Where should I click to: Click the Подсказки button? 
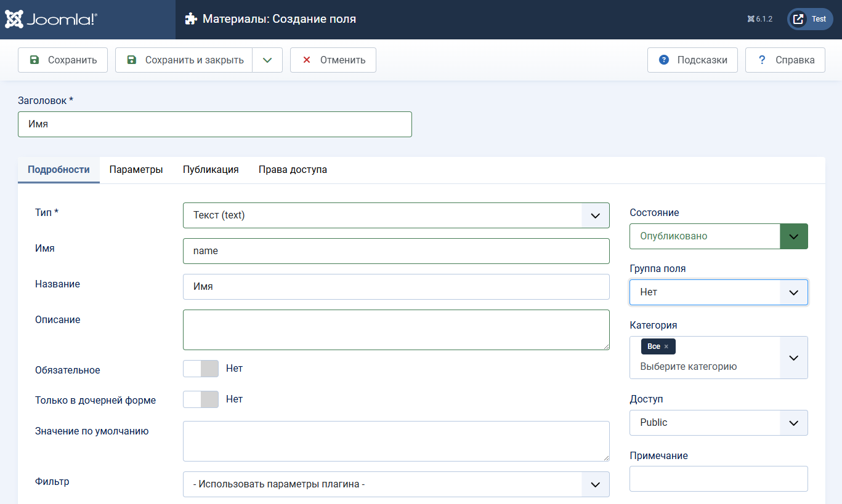(692, 60)
